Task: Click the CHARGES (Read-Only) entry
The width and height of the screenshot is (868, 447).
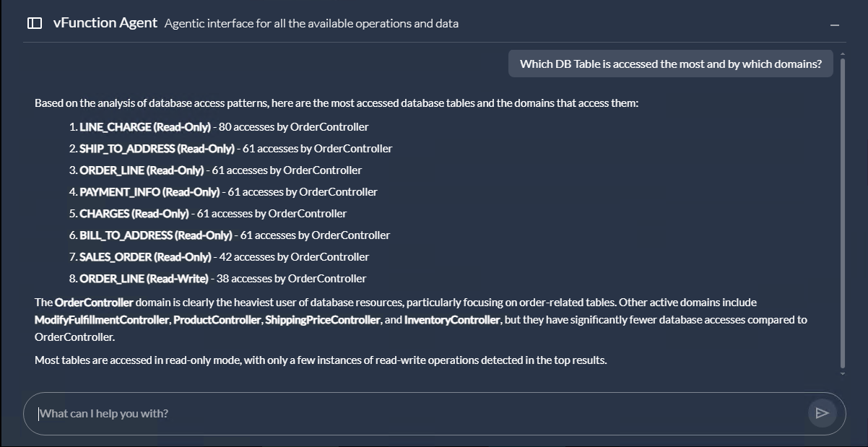Action: pyautogui.click(x=134, y=214)
